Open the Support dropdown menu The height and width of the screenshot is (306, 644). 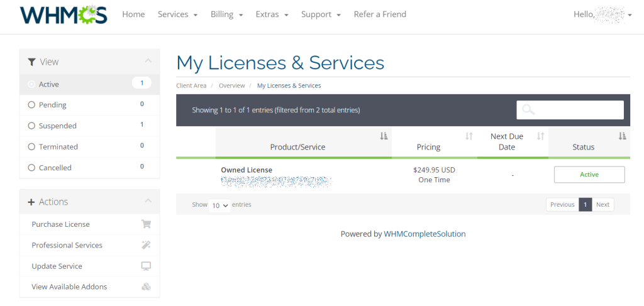point(321,14)
